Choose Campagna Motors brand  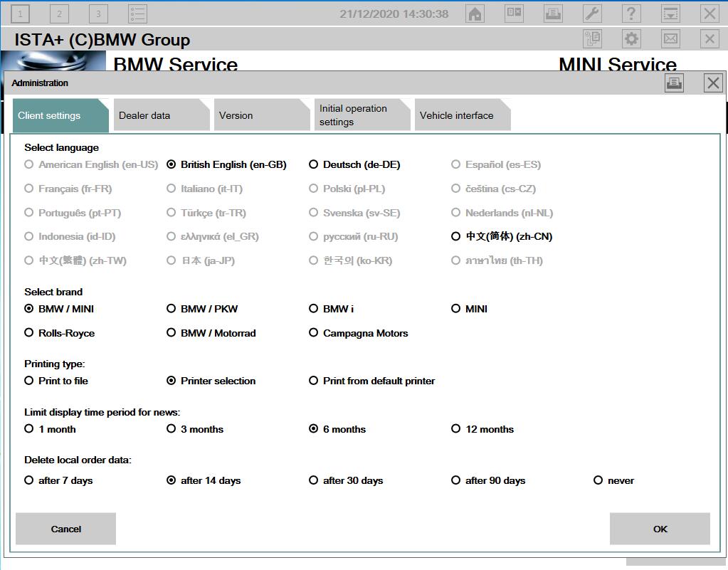point(359,333)
